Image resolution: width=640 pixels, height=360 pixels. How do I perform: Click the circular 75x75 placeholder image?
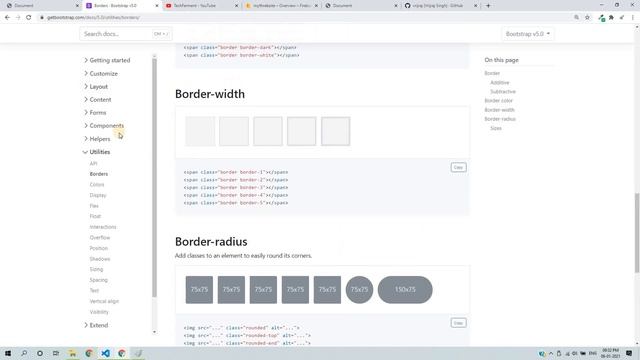pyautogui.click(x=359, y=290)
